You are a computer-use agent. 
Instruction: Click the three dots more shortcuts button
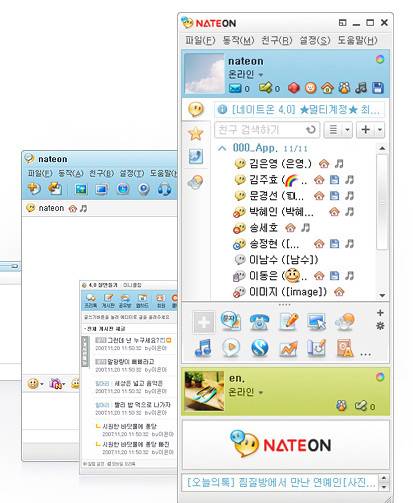[x=366, y=354]
